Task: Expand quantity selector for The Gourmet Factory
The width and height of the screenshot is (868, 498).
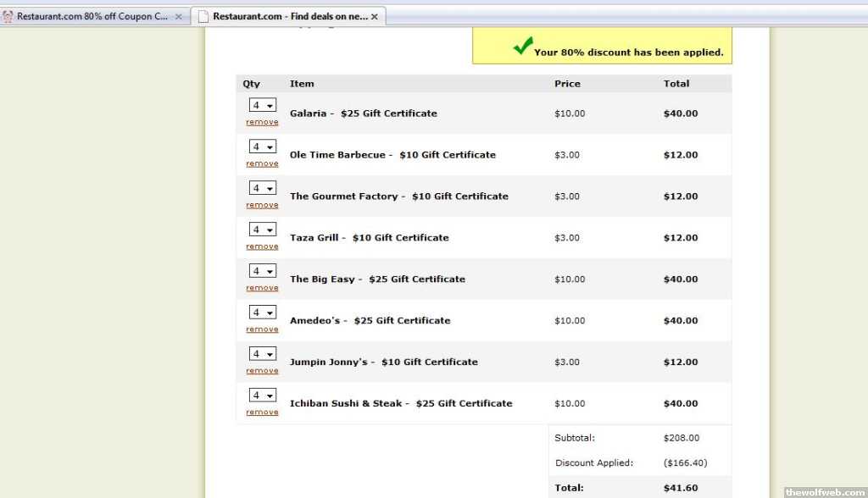Action: point(262,189)
